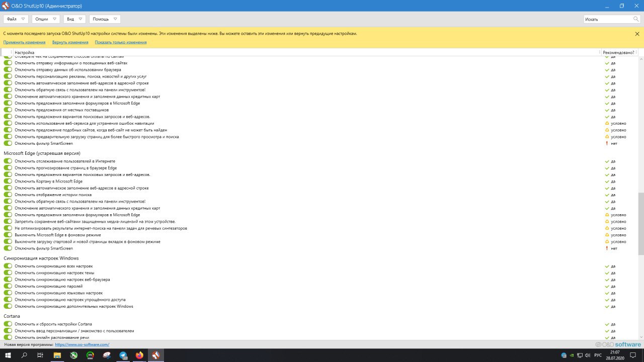Toggle 'Отключить отображение истории поиска'
The width and height of the screenshot is (644, 362).
[8, 195]
